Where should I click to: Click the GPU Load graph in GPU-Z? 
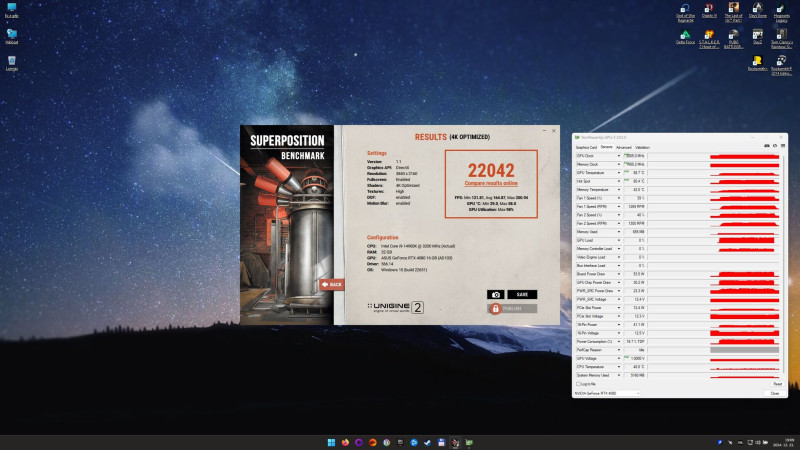pyautogui.click(x=714, y=240)
